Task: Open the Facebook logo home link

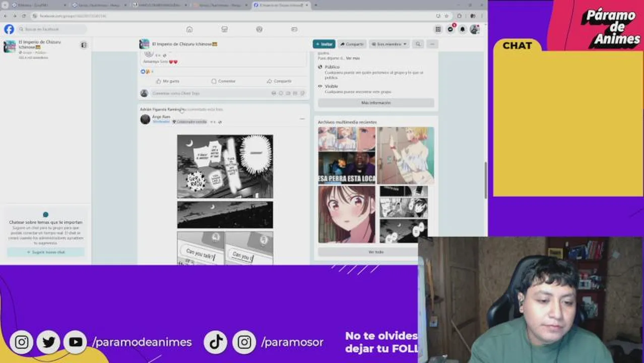Action: 9,29
